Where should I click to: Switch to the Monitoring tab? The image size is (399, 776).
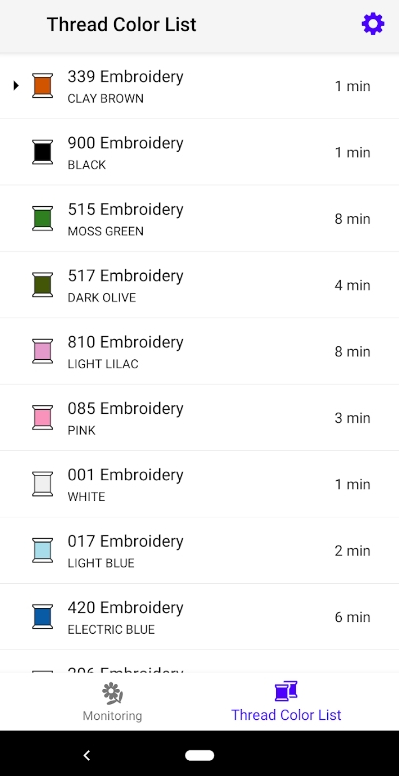pos(112,702)
